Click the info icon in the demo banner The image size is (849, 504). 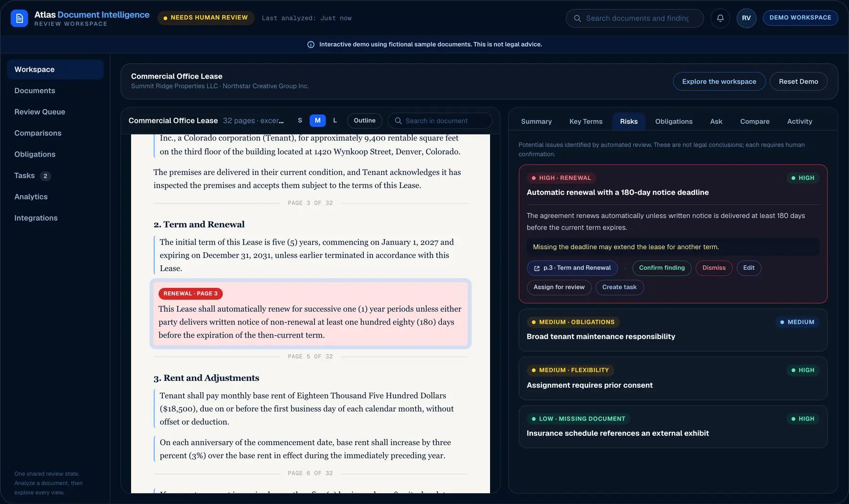click(x=311, y=44)
